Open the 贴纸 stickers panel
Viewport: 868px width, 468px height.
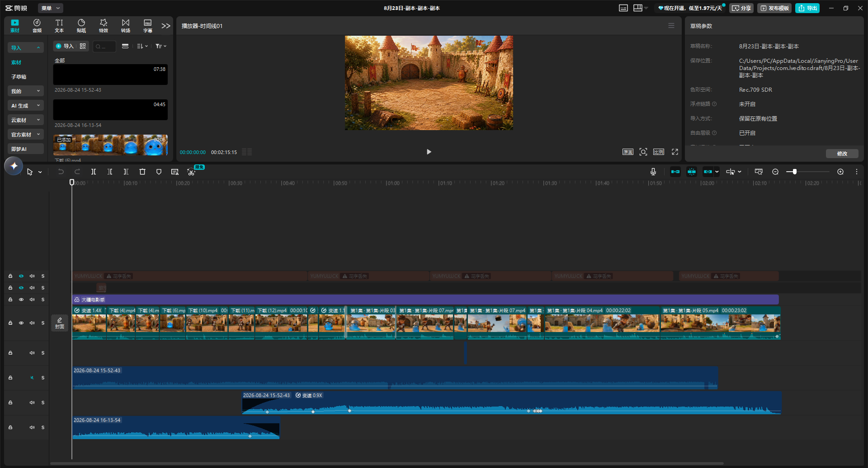coord(81,26)
